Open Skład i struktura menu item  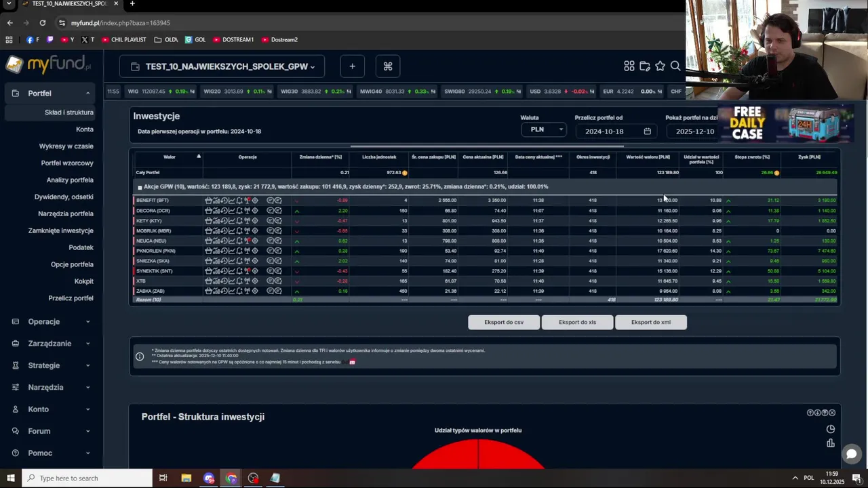(x=69, y=113)
